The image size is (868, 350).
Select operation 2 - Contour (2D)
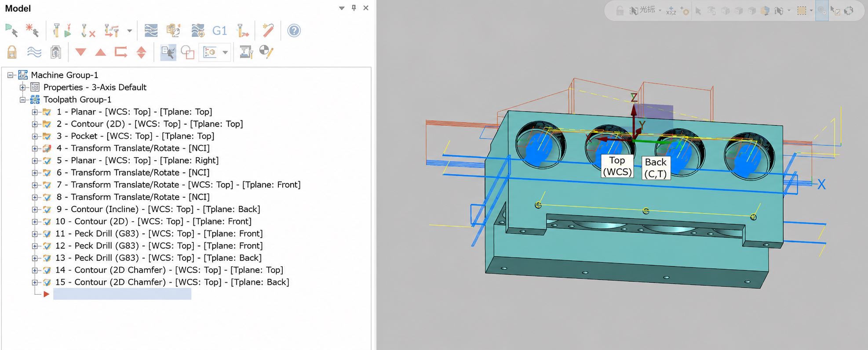point(150,124)
